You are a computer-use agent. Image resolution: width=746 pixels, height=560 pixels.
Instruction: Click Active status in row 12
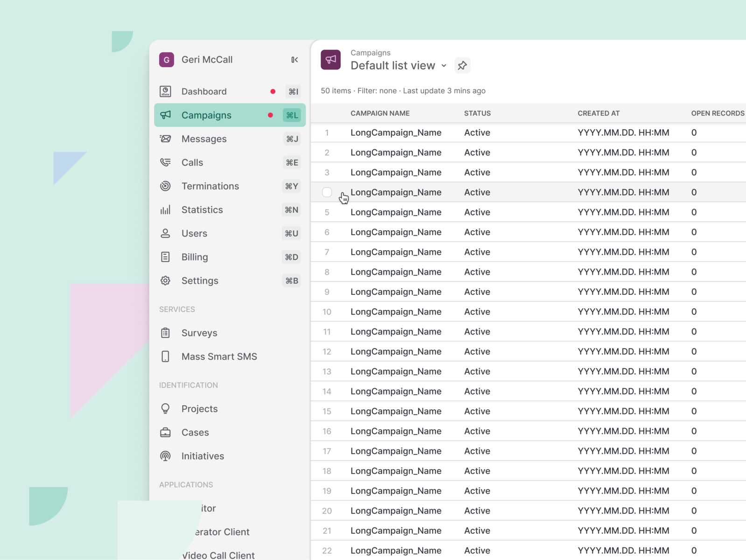click(x=477, y=351)
